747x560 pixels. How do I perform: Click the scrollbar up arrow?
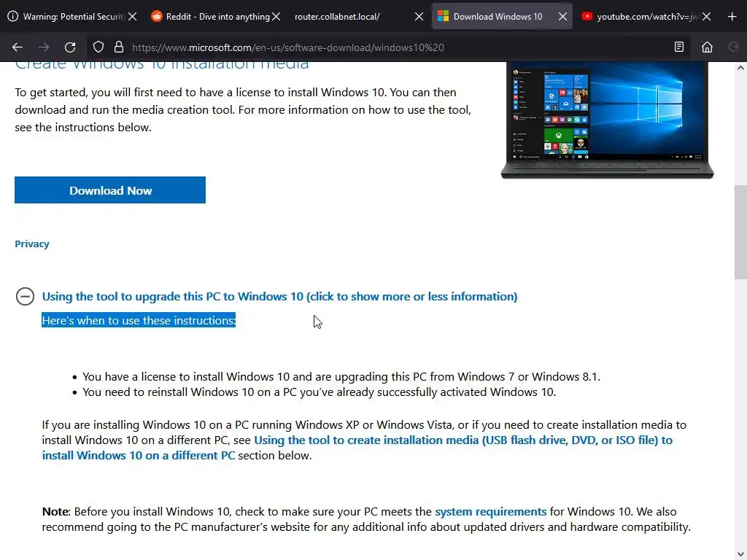click(740, 68)
